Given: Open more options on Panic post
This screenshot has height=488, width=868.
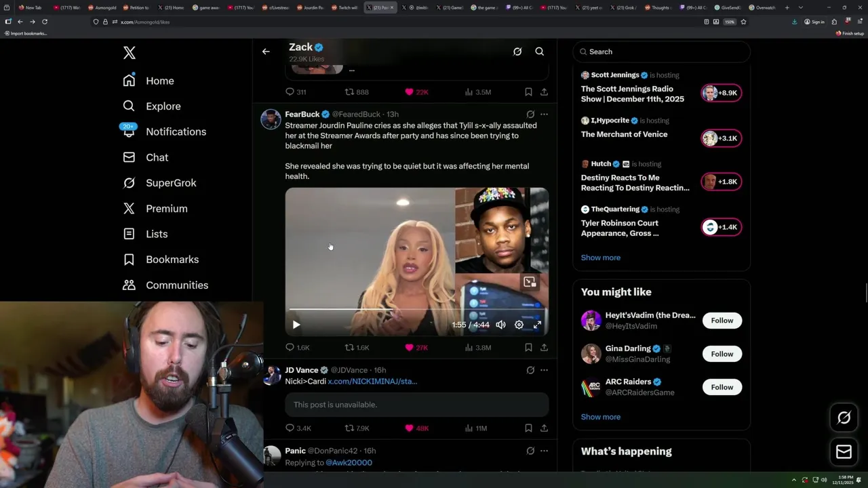Looking at the screenshot, I should pos(544,451).
